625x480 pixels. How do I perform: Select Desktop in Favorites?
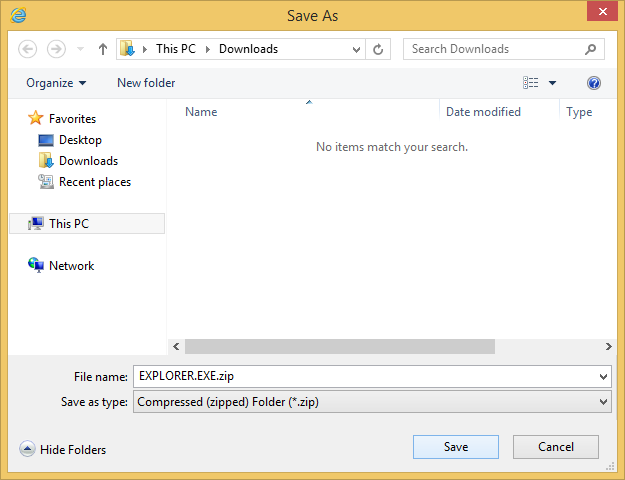[x=79, y=140]
